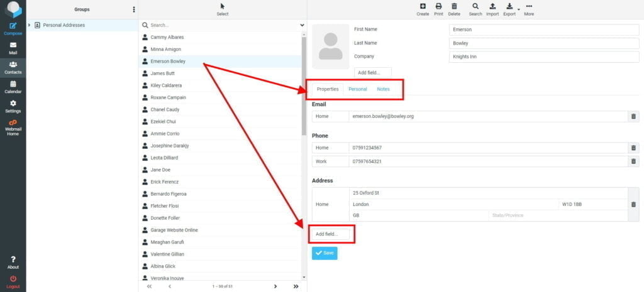Open the Calendar section
Screen dimensions: 644x292
point(13,87)
